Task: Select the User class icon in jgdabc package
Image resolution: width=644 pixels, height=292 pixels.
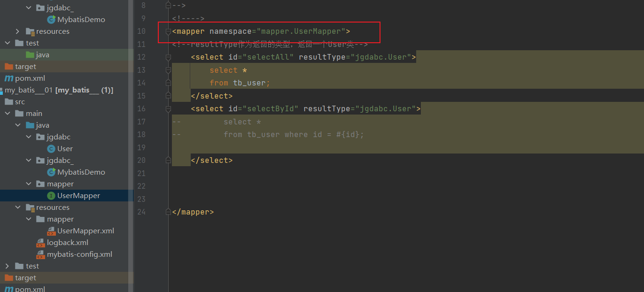Action: coord(51,149)
